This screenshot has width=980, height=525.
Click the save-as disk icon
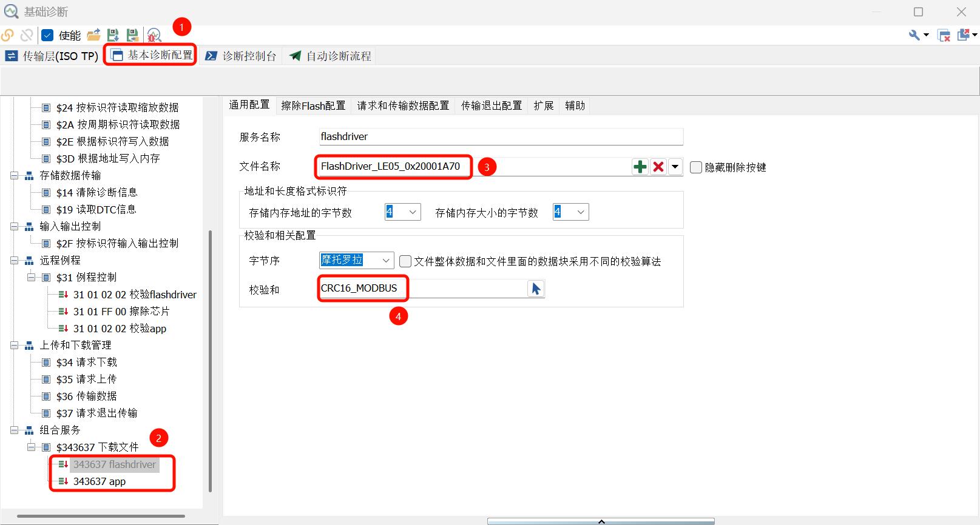tap(132, 35)
